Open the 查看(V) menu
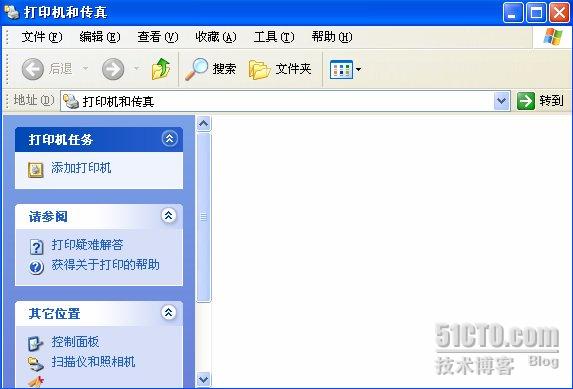Screen dimensions: 573x389 (x=158, y=37)
